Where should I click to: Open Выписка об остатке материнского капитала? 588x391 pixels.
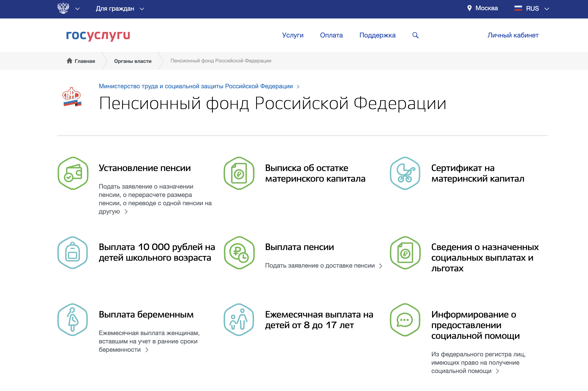(315, 173)
